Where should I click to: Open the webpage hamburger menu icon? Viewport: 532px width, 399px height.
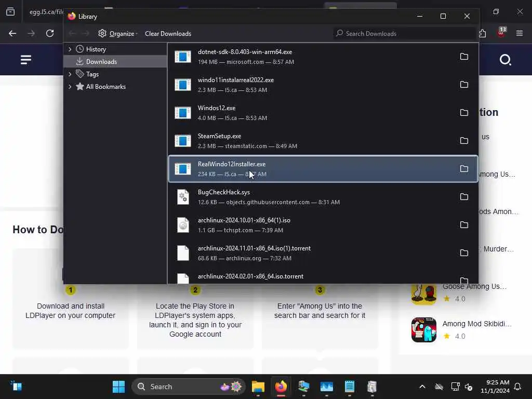coord(26,60)
